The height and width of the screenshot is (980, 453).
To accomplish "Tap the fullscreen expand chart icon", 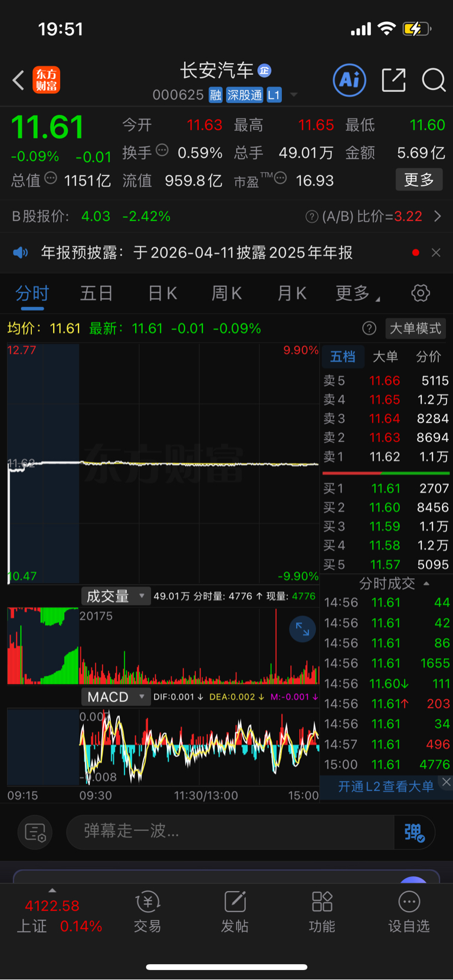I will click(x=302, y=629).
